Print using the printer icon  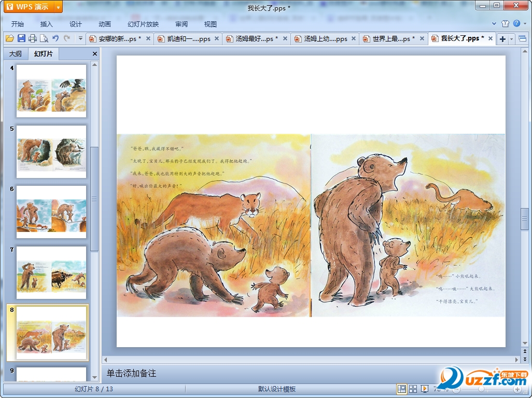(x=33, y=38)
